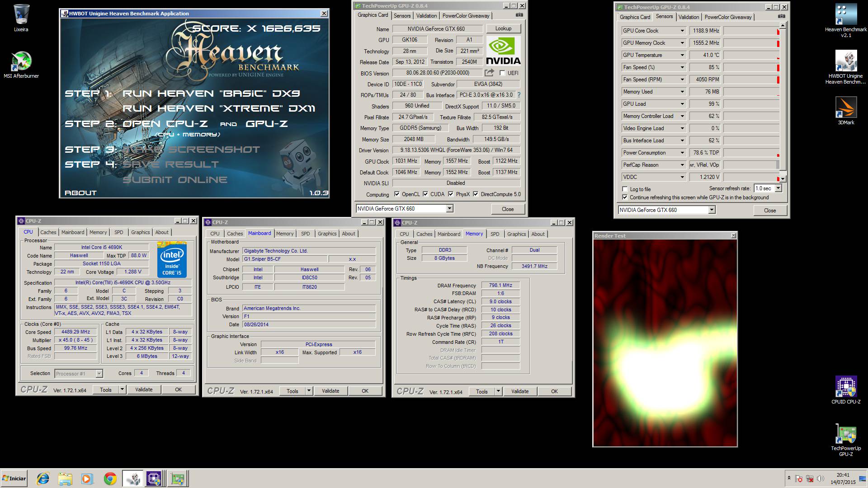Switch to HWBOT Heaven app in taskbar

[x=133, y=479]
